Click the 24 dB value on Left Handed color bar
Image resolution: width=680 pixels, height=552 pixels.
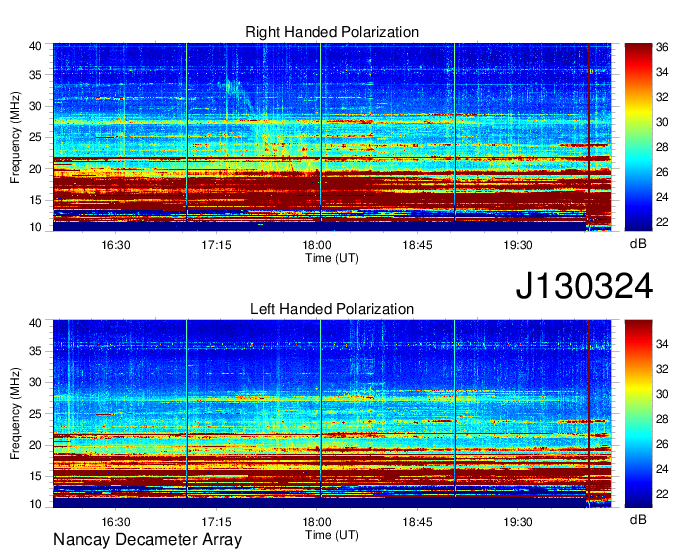[x=662, y=469]
